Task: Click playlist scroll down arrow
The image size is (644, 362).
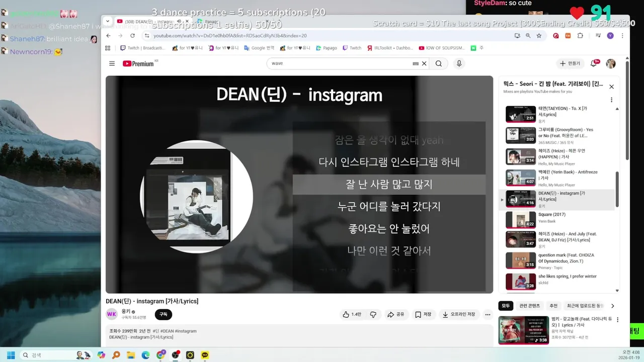Action: (x=617, y=291)
